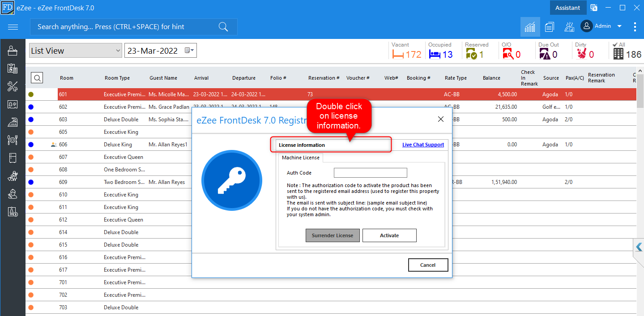The width and height of the screenshot is (644, 316).
Task: Open the wrench and screwdriver maintenance icon
Action: (x=13, y=86)
